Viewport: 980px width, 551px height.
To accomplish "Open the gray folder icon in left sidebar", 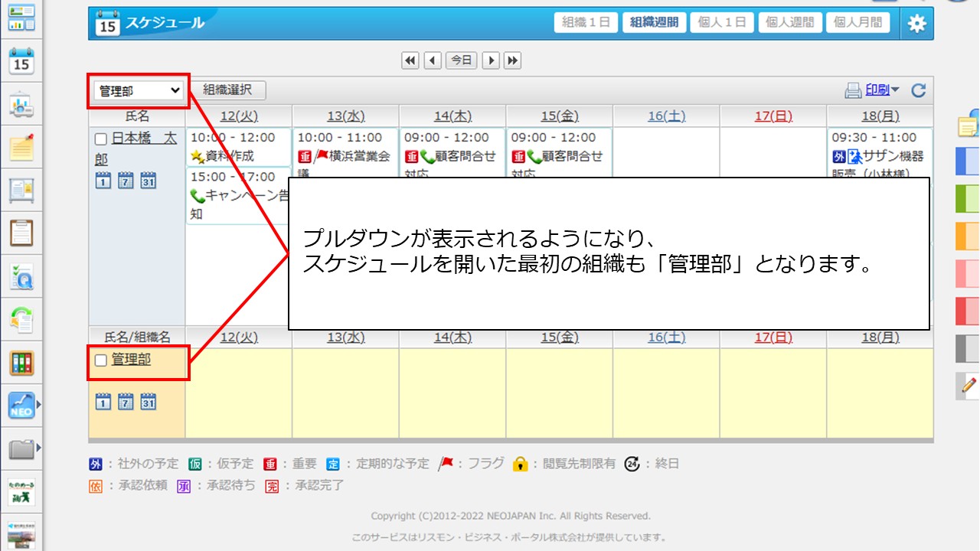I will tap(21, 448).
